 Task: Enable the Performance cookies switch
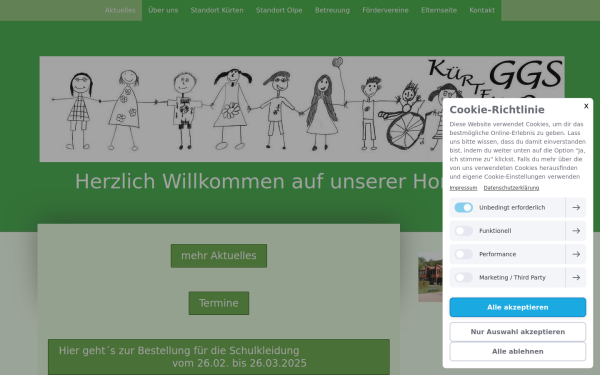point(463,254)
